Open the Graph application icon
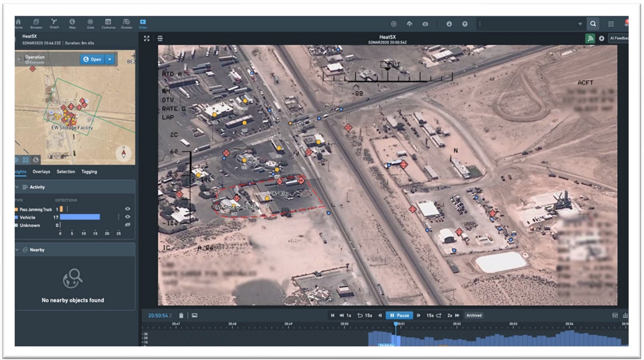 [54, 23]
